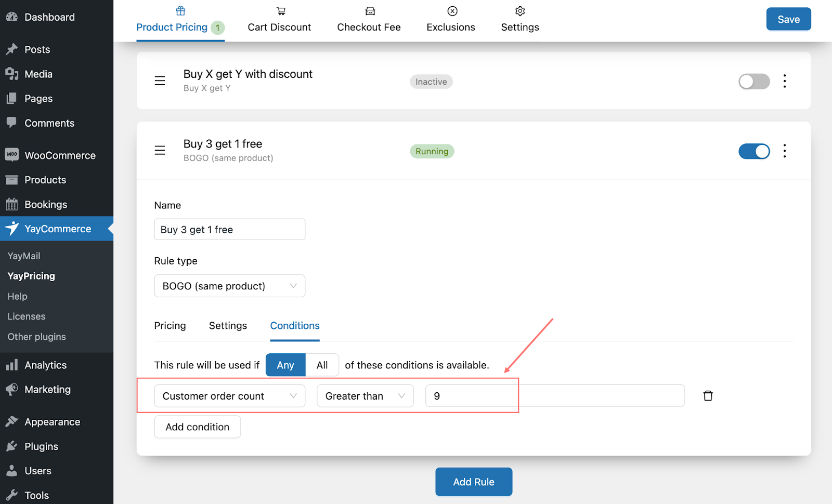The width and height of the screenshot is (832, 504).
Task: Click the YayCommerce plane icon
Action: click(11, 229)
